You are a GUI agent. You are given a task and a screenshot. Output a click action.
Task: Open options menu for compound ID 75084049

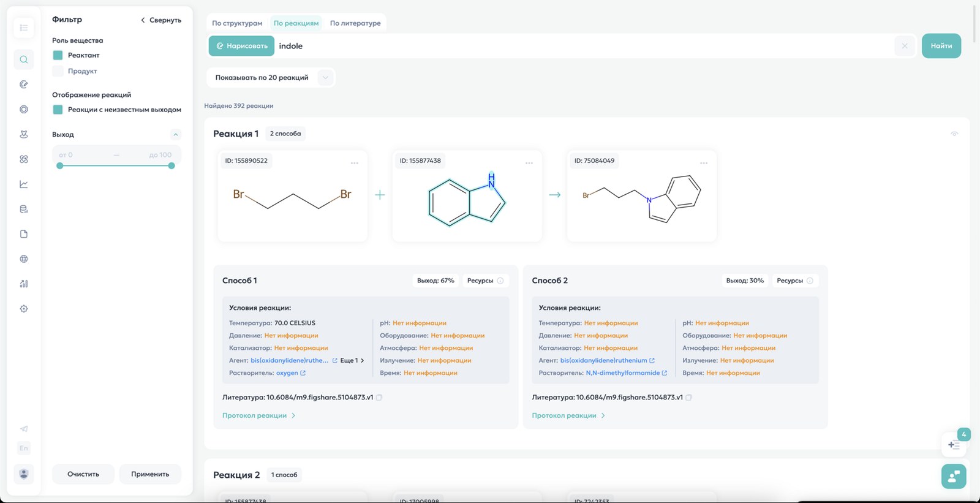tap(704, 163)
